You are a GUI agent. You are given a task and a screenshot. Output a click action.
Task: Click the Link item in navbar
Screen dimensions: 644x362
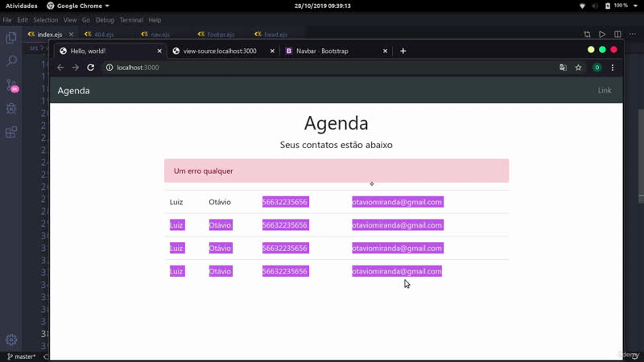(x=604, y=91)
